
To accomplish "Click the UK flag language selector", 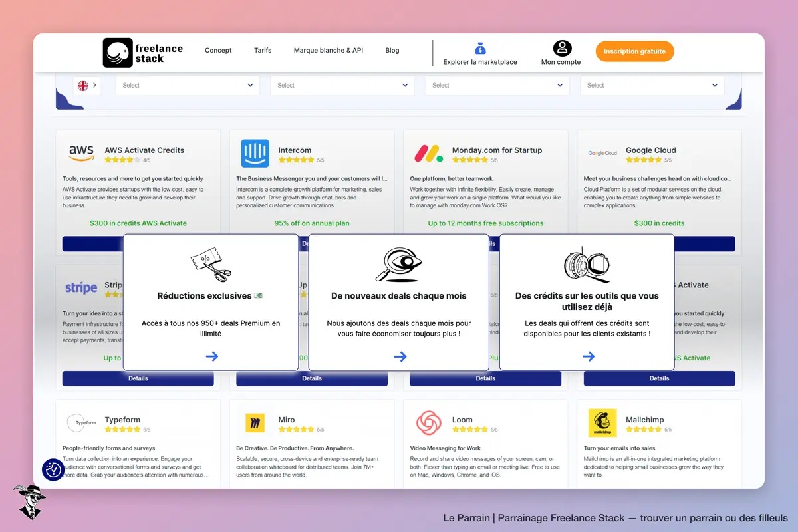I will (87, 85).
